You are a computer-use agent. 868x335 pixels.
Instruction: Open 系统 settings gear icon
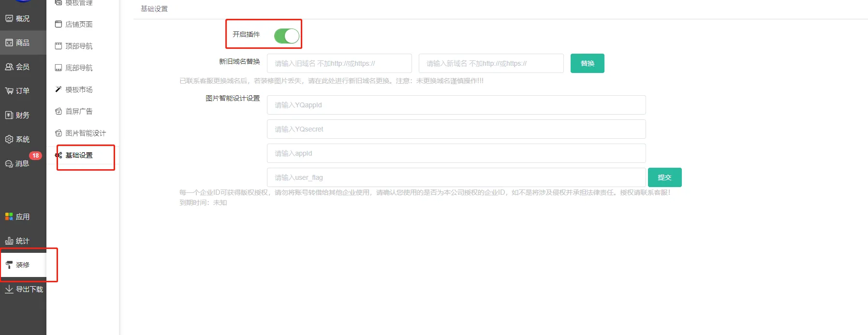click(9, 139)
